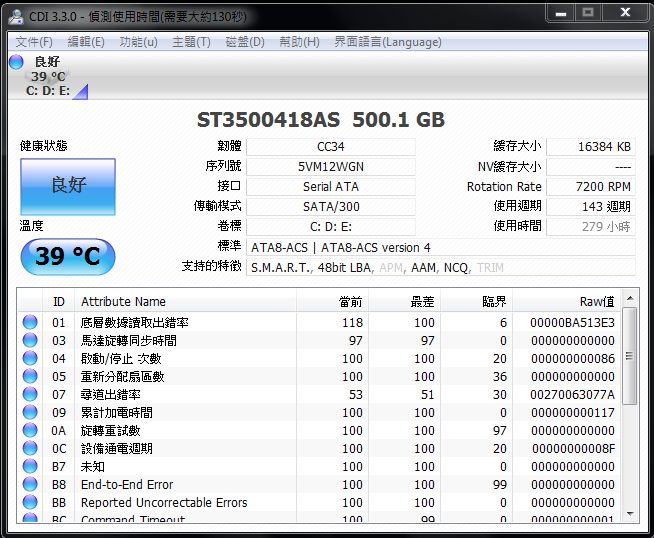This screenshot has width=654, height=538.
Task: Click raw value 00000000008F
Action: tap(573, 448)
